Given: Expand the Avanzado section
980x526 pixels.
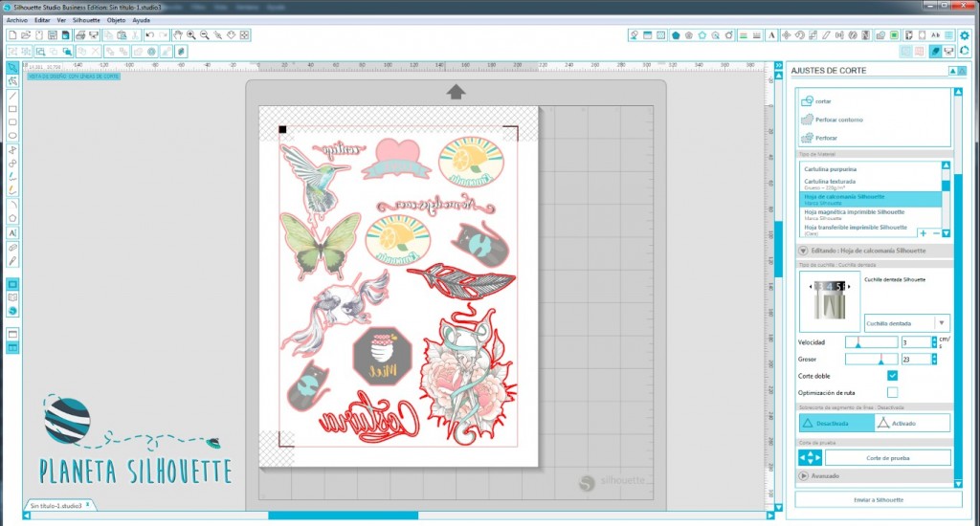Looking at the screenshot, I should [x=804, y=476].
